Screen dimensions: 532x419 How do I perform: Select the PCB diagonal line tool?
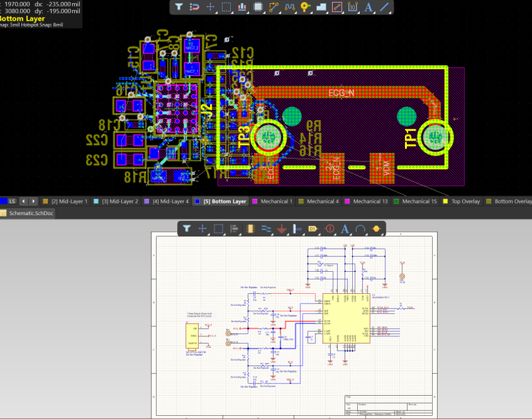coord(384,7)
